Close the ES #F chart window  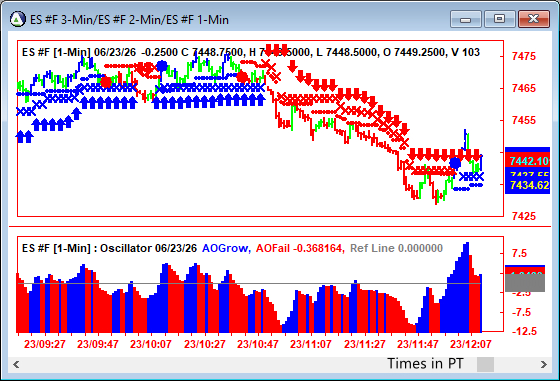click(533, 19)
